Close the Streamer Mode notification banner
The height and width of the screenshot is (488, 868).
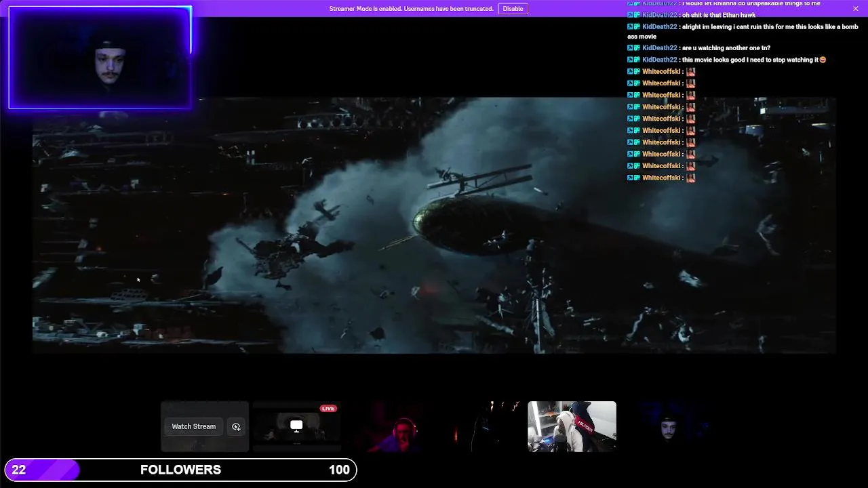click(855, 8)
